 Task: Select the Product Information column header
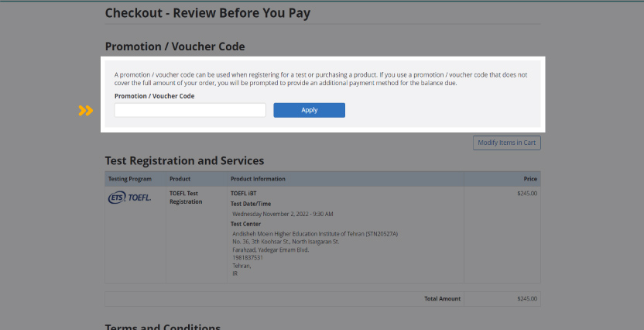[x=258, y=179]
